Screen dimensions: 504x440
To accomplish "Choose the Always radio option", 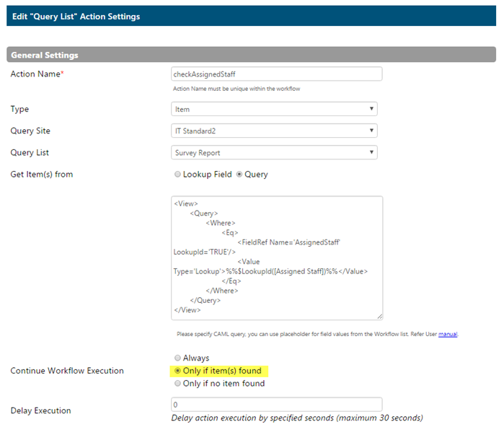I will pyautogui.click(x=177, y=358).
